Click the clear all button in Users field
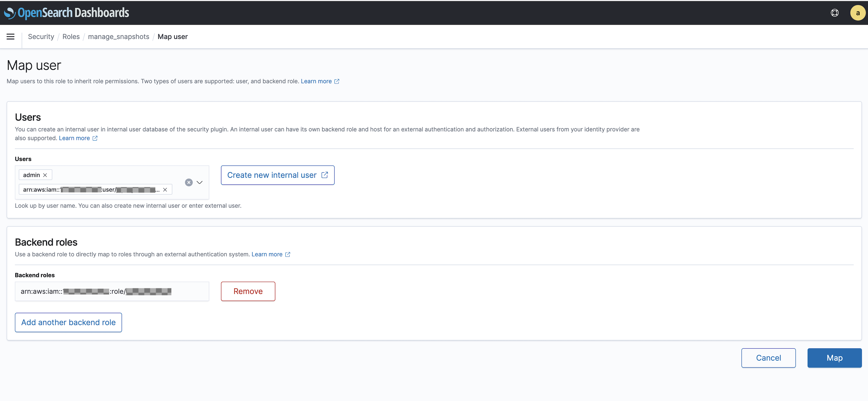The image size is (868, 401). (189, 182)
